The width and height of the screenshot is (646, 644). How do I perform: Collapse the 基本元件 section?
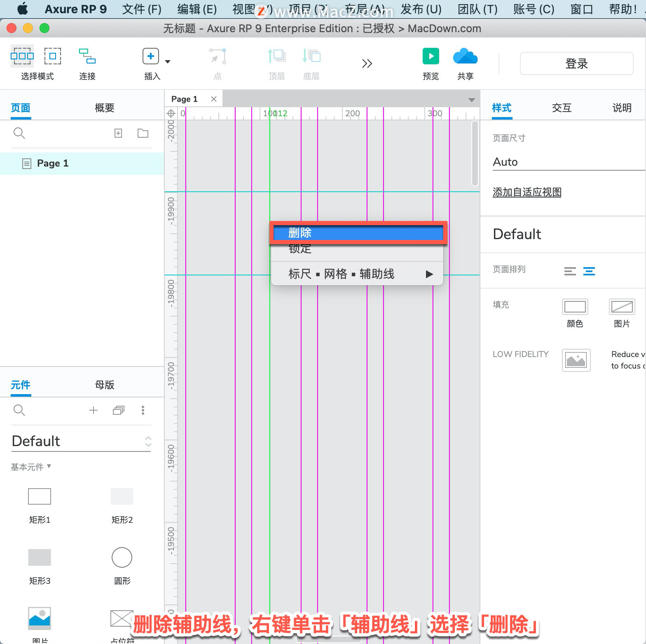click(31, 467)
